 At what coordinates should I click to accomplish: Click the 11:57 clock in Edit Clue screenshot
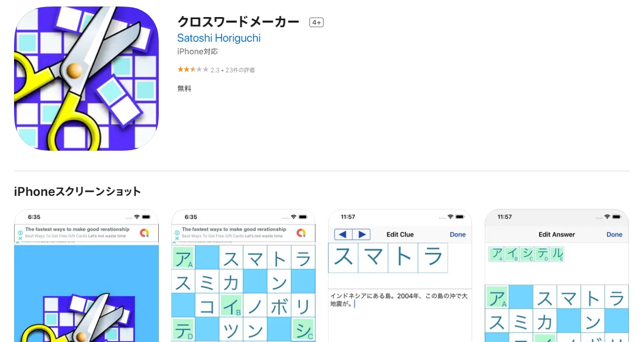click(348, 217)
